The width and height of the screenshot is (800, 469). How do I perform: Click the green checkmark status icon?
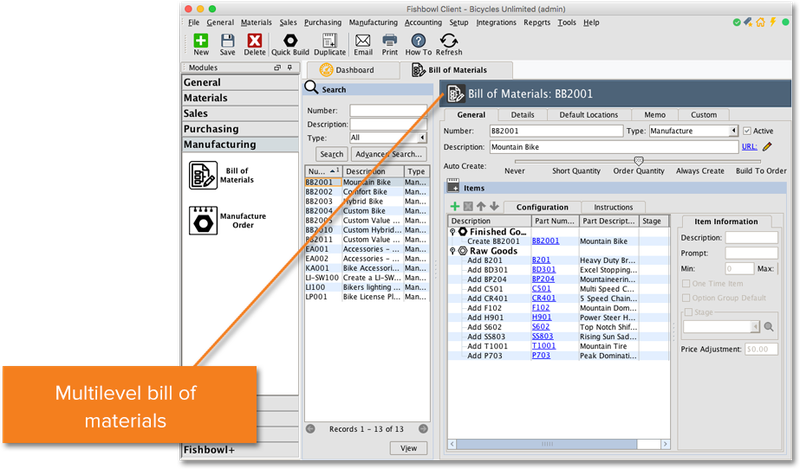point(737,22)
